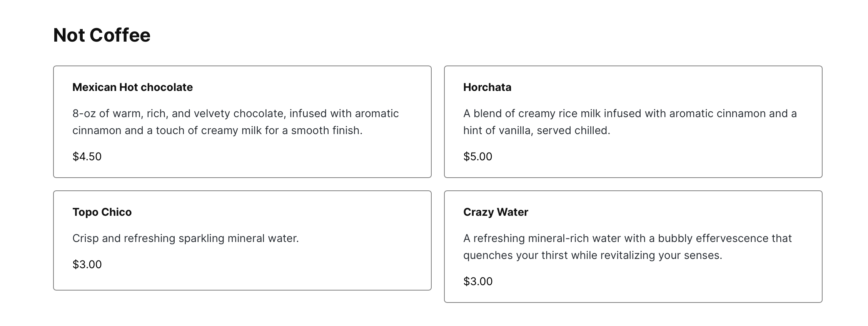Select the $4.50 price on Mexican Hot chocolate
This screenshot has width=868, height=326.
87,156
